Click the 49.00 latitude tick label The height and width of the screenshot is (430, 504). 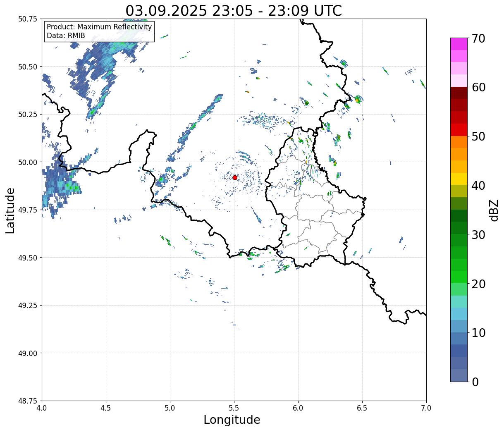pos(28,353)
